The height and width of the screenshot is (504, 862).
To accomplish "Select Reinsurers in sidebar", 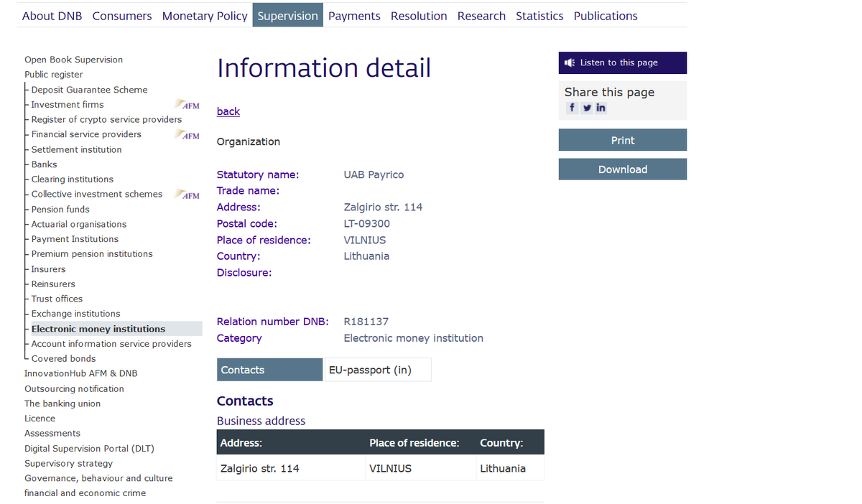I will (x=53, y=284).
